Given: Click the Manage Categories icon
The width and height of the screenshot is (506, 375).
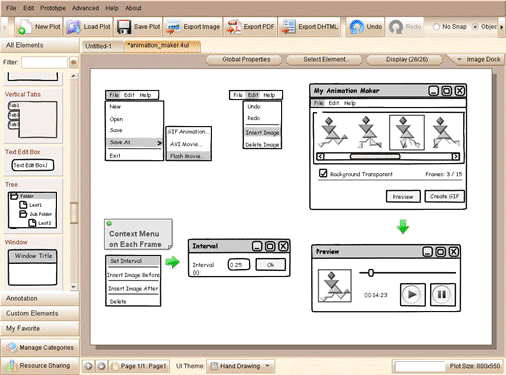Looking at the screenshot, I should (12, 347).
